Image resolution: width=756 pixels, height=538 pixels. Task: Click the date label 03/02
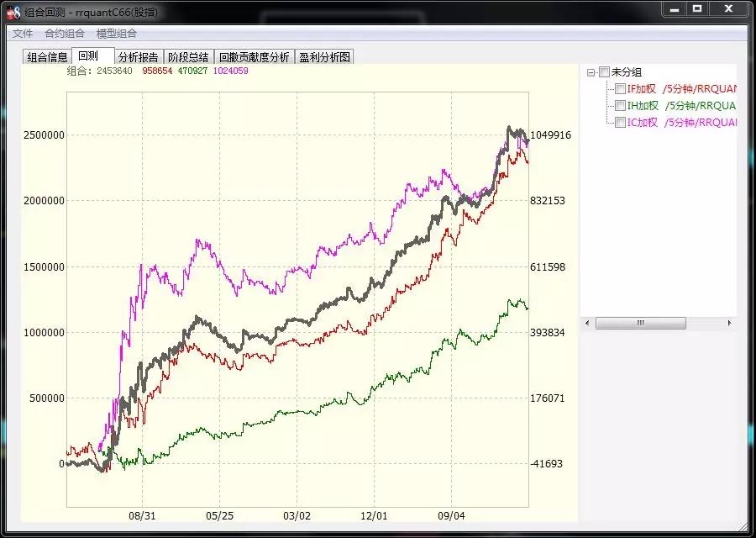coord(297,516)
